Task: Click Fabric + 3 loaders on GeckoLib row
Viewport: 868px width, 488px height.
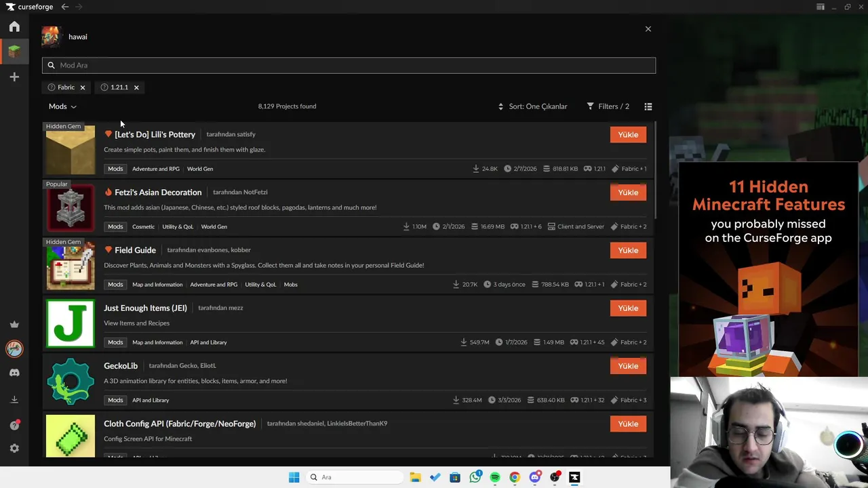Action: tap(629, 400)
